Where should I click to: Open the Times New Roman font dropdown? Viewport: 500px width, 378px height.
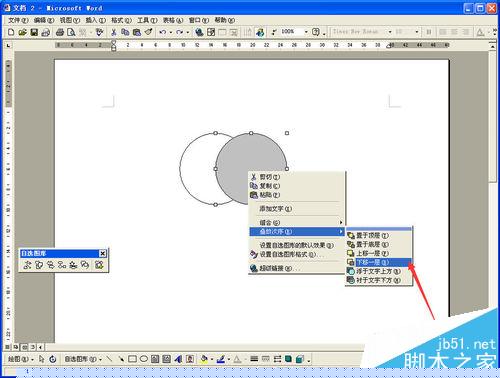pos(390,32)
